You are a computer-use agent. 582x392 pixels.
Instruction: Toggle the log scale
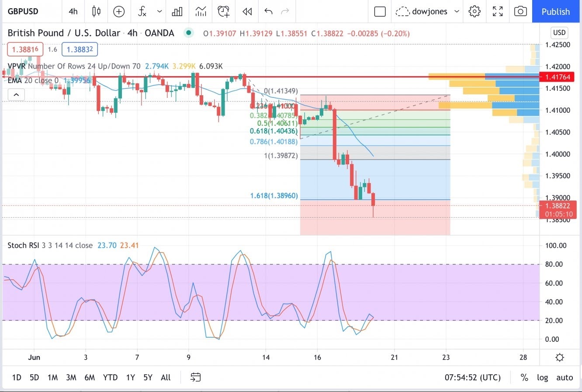(542, 377)
